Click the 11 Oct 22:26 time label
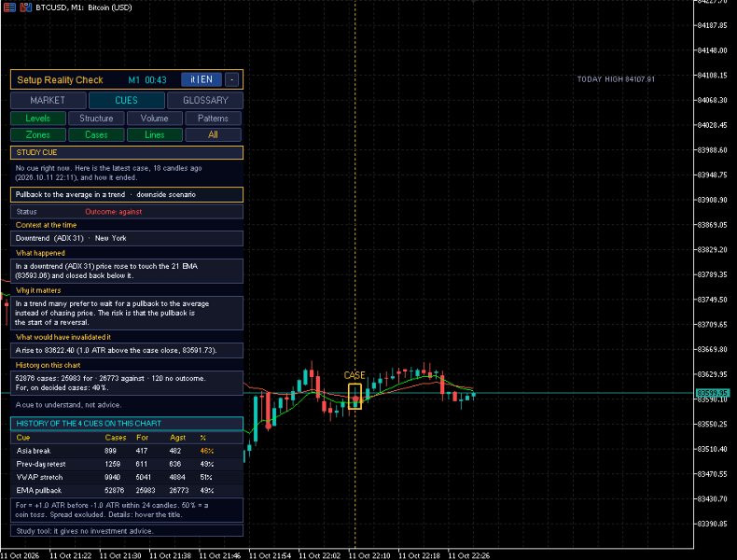The image size is (737, 560). 469,555
